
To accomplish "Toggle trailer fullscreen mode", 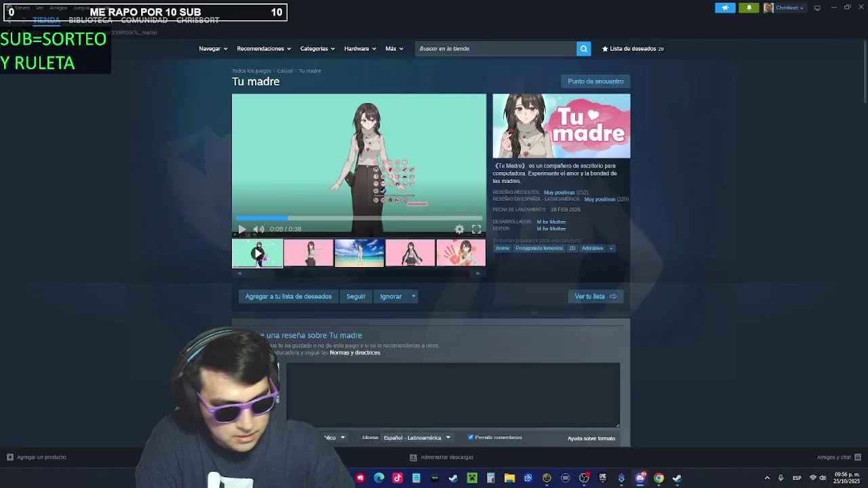I will click(476, 229).
